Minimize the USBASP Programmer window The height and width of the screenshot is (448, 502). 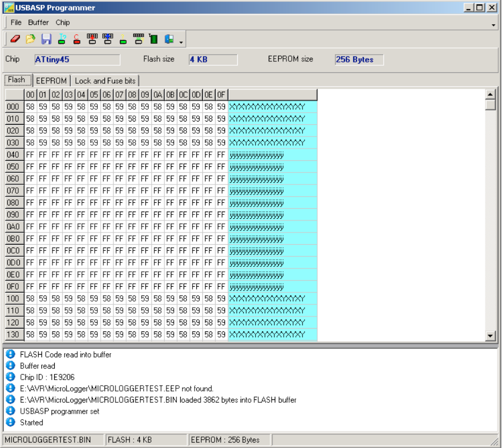pos(469,7)
